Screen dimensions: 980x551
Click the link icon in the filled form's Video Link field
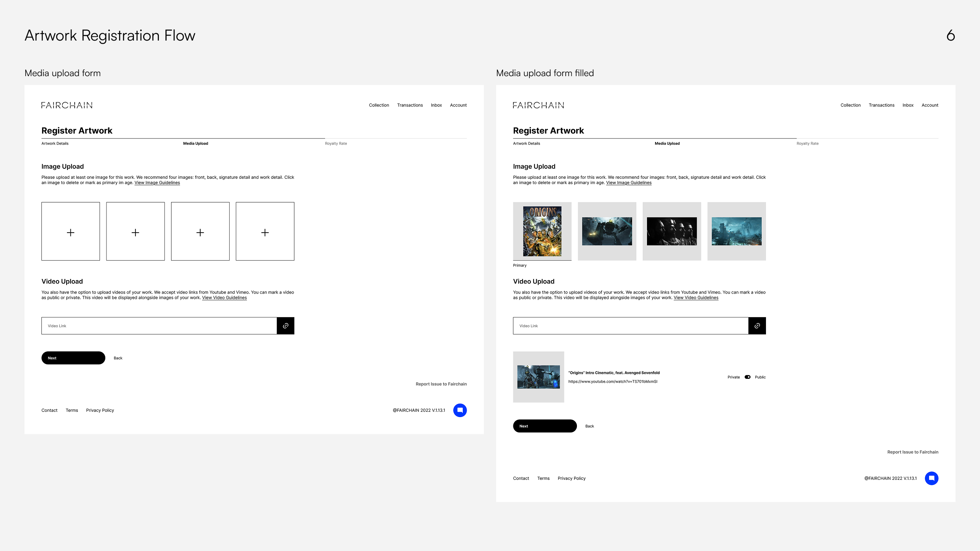coord(757,326)
